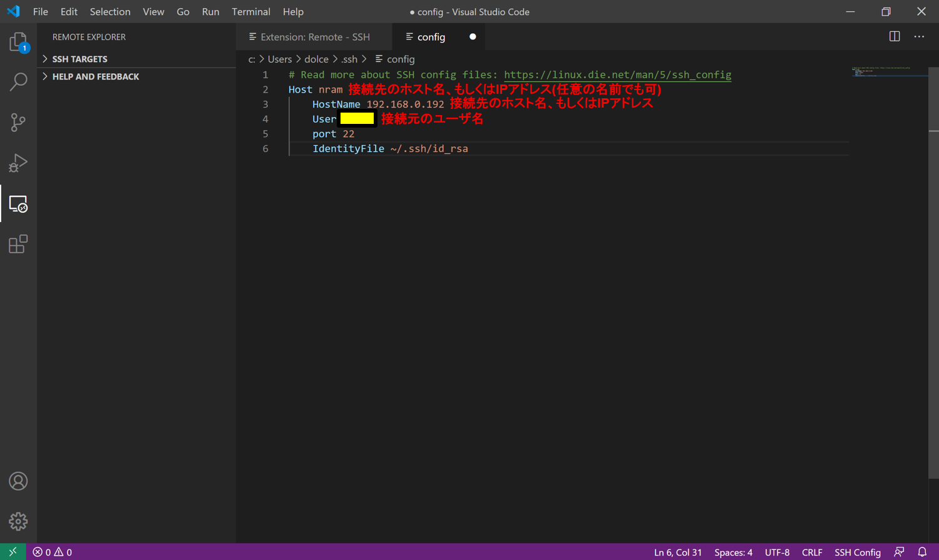Change indentation via Spaces: 4
This screenshot has width=939, height=560.
pyautogui.click(x=734, y=552)
